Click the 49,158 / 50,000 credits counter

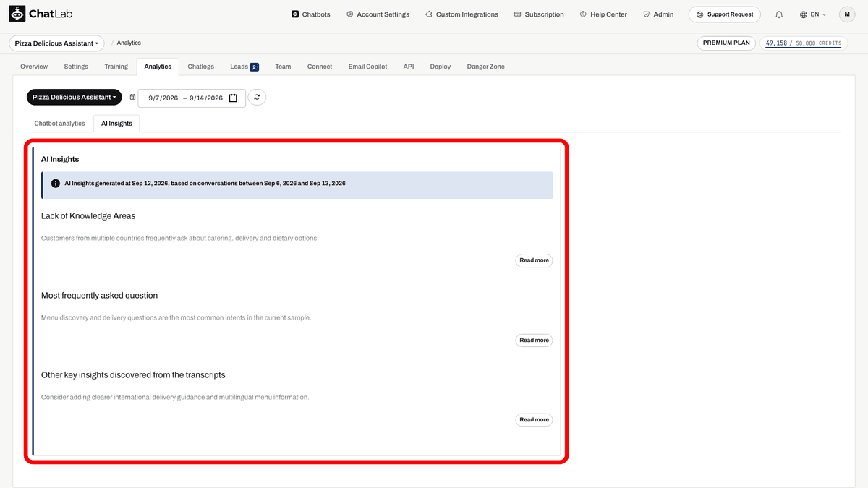[803, 43]
